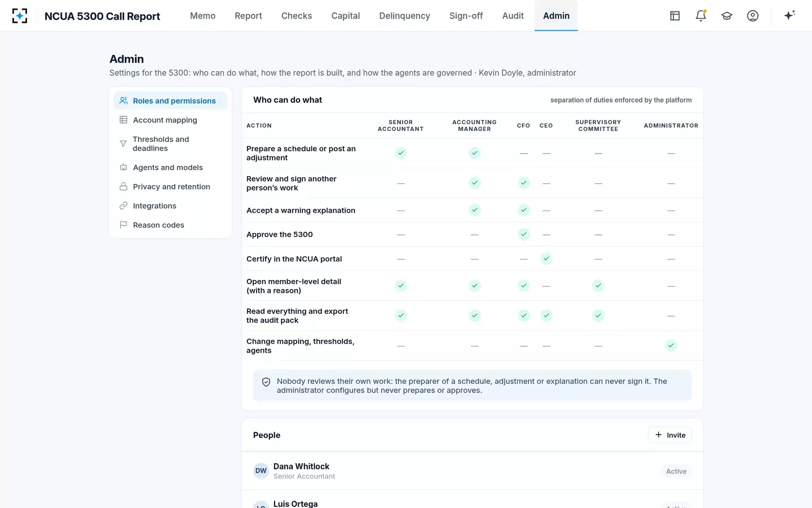Select the Admin tab
The image size is (812, 508).
pyautogui.click(x=557, y=16)
